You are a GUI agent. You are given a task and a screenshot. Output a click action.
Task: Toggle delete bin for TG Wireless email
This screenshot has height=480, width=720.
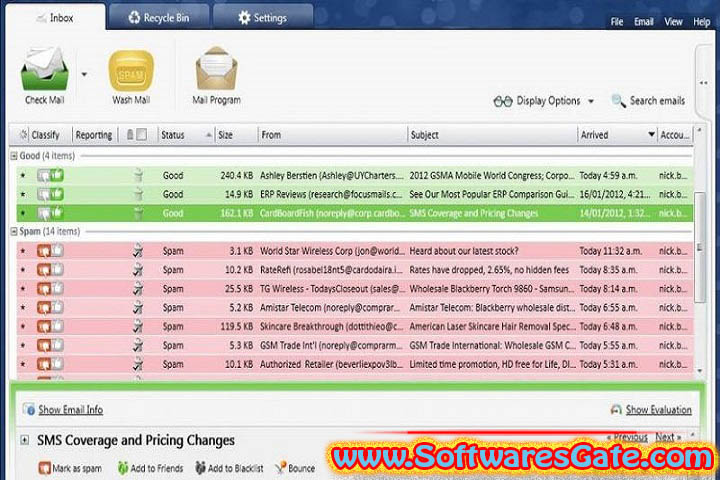coord(138,288)
